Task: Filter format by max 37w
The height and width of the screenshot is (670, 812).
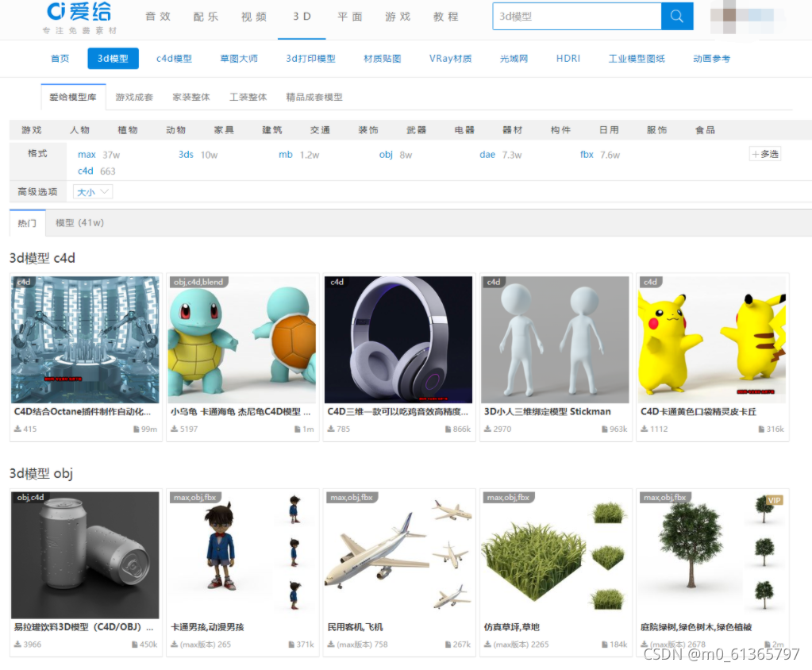Action: (x=98, y=154)
